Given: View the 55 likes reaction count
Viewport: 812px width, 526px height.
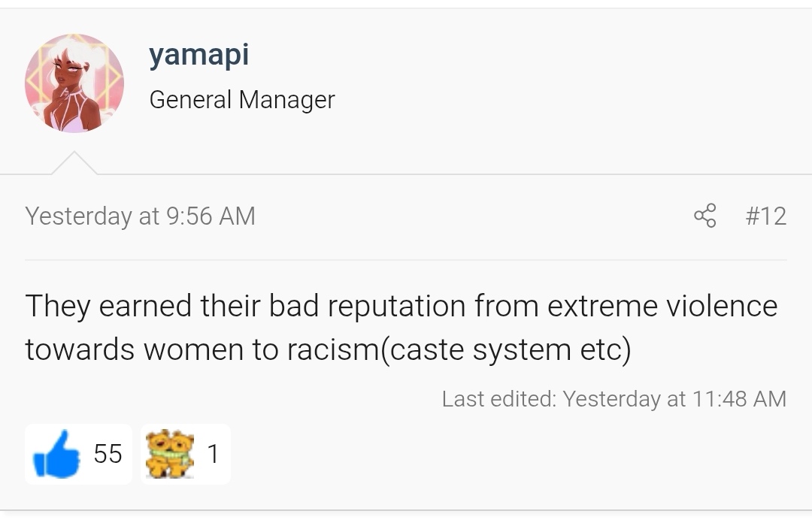Looking at the screenshot, I should click(79, 454).
